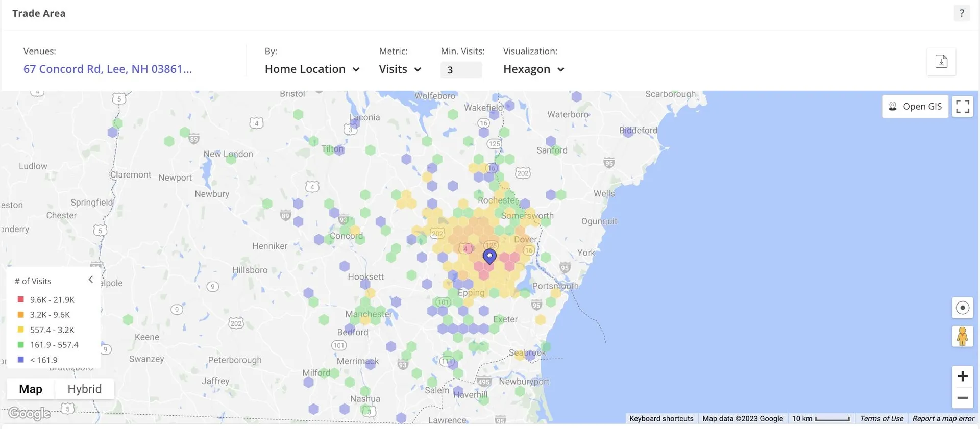Click the Terms of Use link
Image resolution: width=980 pixels, height=429 pixels.
point(881,419)
